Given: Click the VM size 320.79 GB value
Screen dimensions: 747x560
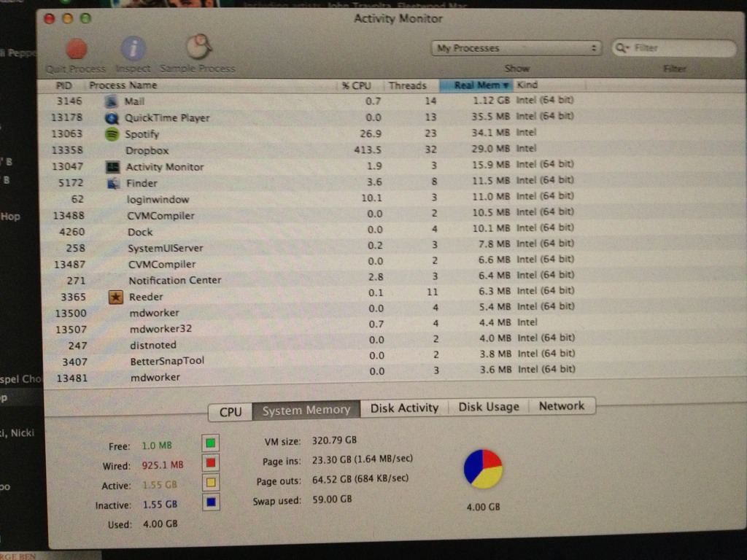Looking at the screenshot, I should (x=334, y=440).
